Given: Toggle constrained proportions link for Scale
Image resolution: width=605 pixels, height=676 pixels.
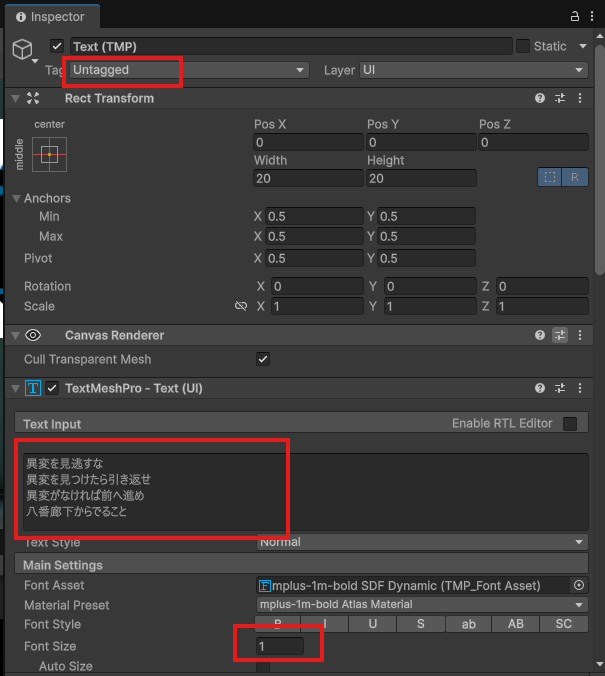Looking at the screenshot, I should tap(240, 307).
